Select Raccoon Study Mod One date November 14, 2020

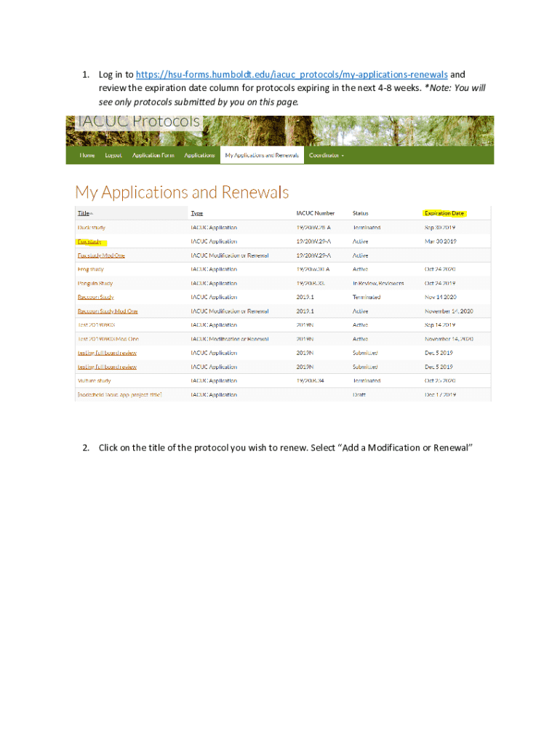(x=449, y=311)
